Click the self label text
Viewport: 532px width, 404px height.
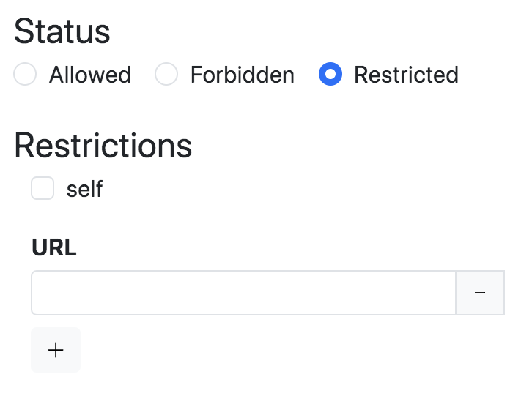point(84,190)
